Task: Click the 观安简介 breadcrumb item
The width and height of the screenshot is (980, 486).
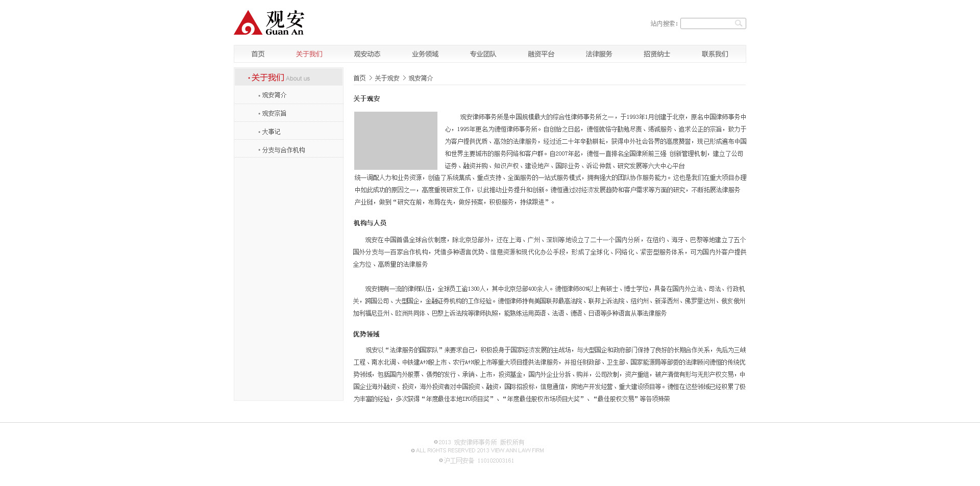Action: click(x=421, y=78)
